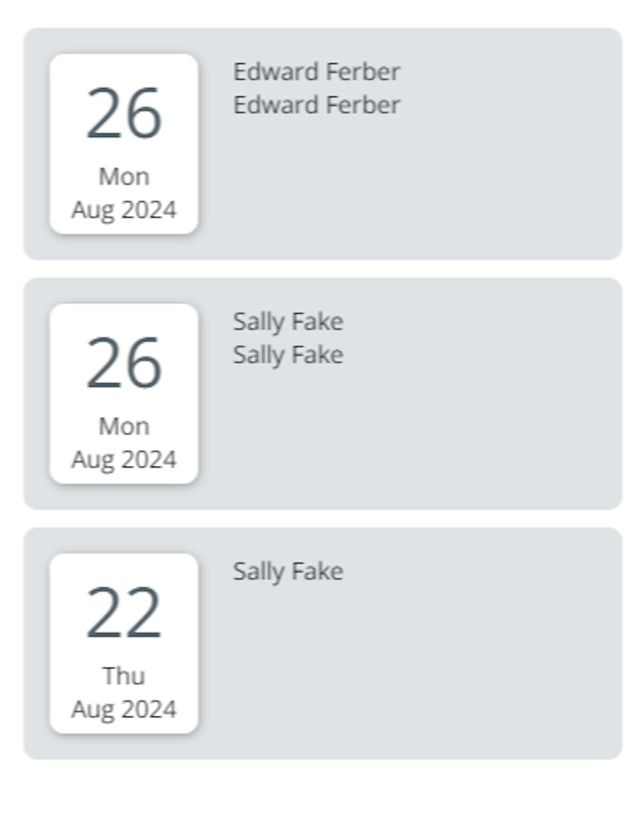The width and height of the screenshot is (639, 840).
Task: Click the second Edward Ferber name line
Action: click(316, 105)
